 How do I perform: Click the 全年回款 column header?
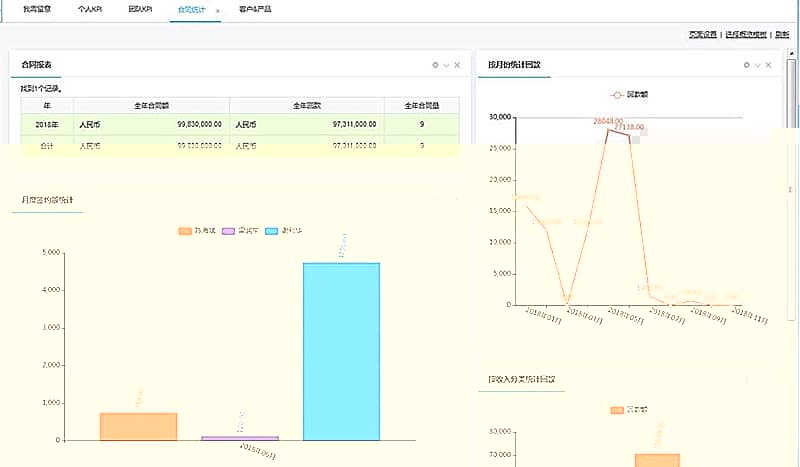(x=307, y=106)
